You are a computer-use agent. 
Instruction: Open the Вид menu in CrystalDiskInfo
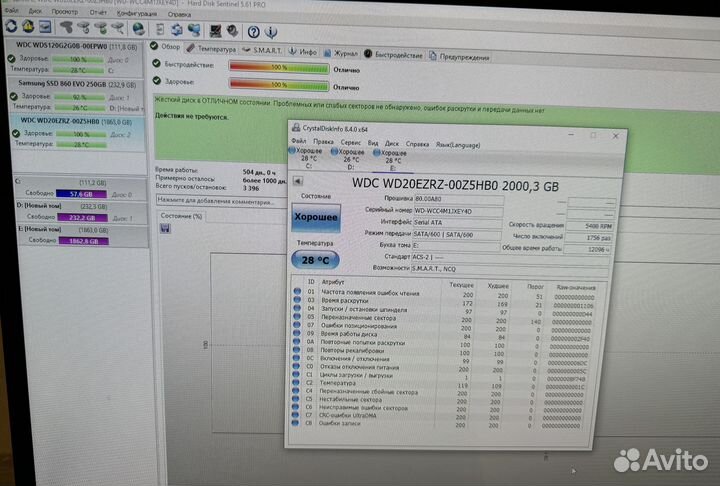[373, 143]
